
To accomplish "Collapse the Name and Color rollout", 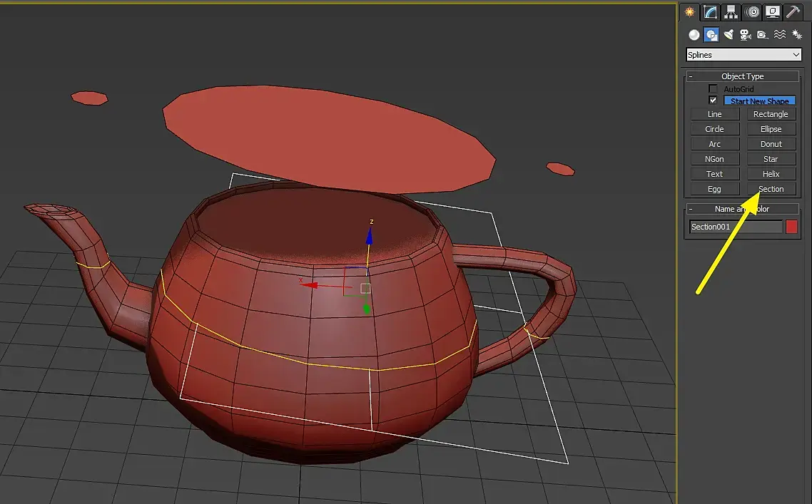I will point(743,209).
